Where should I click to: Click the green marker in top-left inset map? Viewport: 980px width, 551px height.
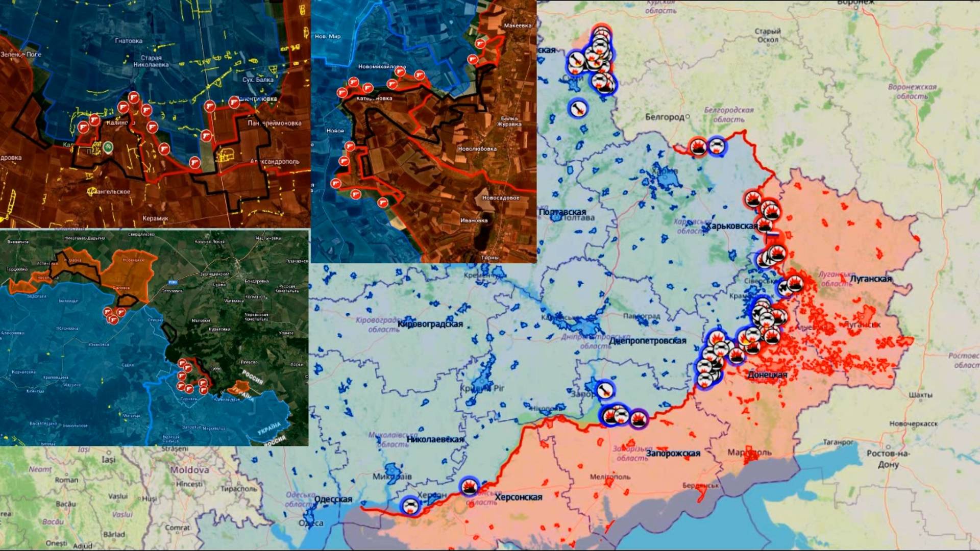(108, 148)
